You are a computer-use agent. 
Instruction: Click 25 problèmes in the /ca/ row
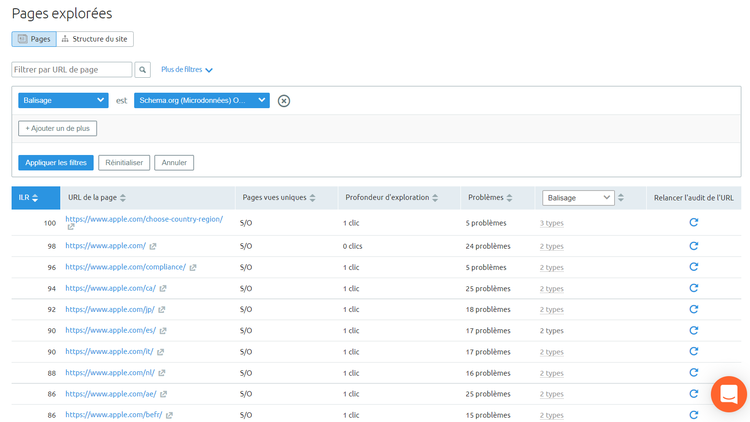488,289
